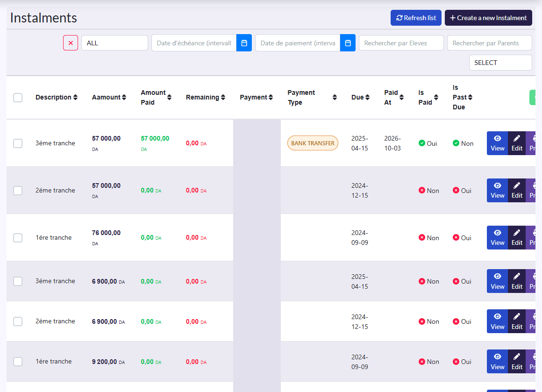
Task: Check the 3éme tranche 57 000,00 row
Action: pos(18,143)
